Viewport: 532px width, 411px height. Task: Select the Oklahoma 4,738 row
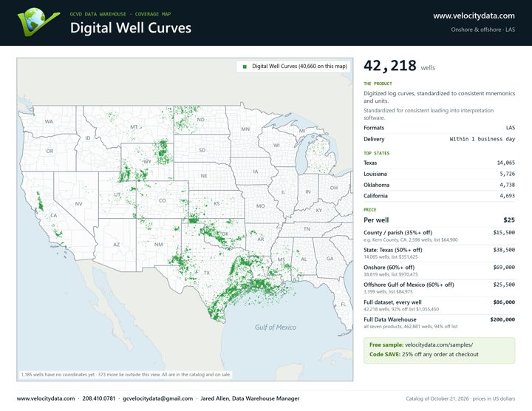click(439, 185)
